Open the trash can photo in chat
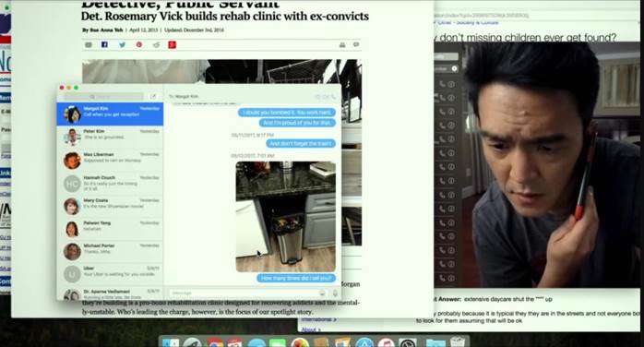 (286, 216)
